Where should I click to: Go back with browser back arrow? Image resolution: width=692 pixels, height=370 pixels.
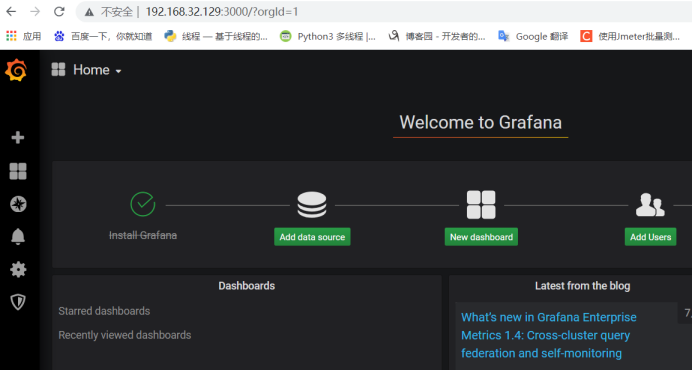pyautogui.click(x=11, y=11)
